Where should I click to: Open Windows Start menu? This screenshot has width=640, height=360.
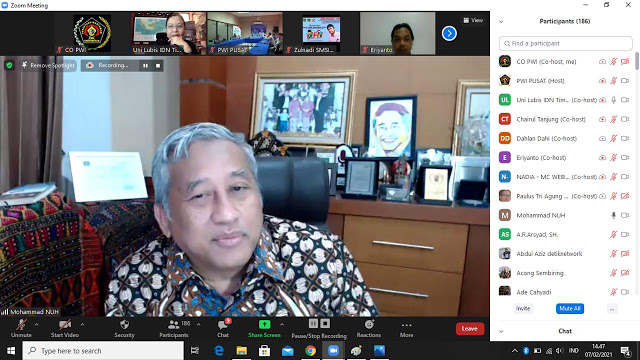click(11, 351)
